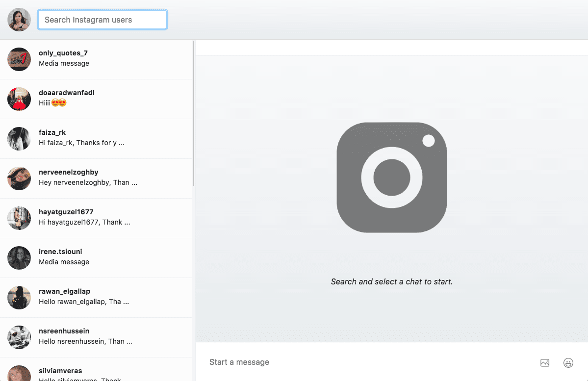Open chat with silviamveras

[96, 369]
